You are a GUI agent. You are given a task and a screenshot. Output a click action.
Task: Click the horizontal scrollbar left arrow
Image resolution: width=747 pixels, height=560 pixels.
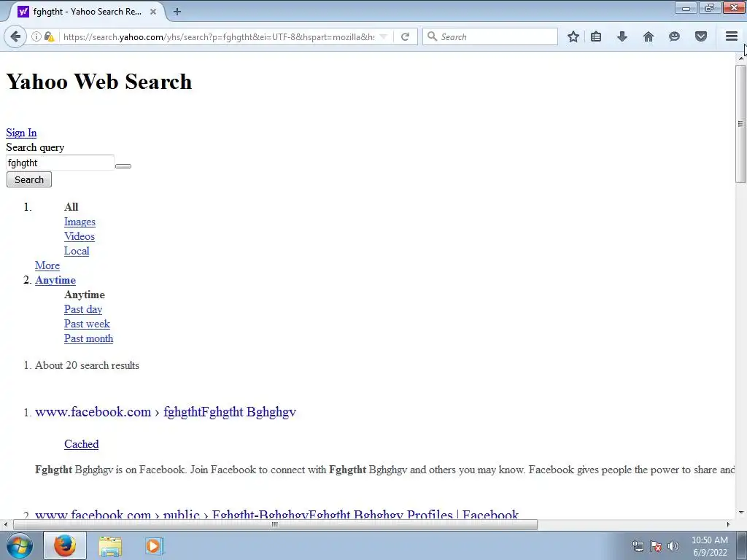coord(5,524)
